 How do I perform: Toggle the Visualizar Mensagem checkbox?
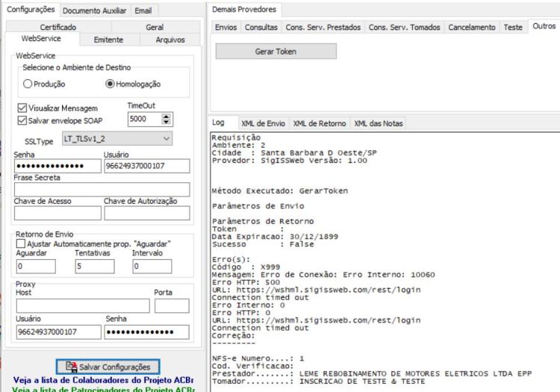point(22,108)
